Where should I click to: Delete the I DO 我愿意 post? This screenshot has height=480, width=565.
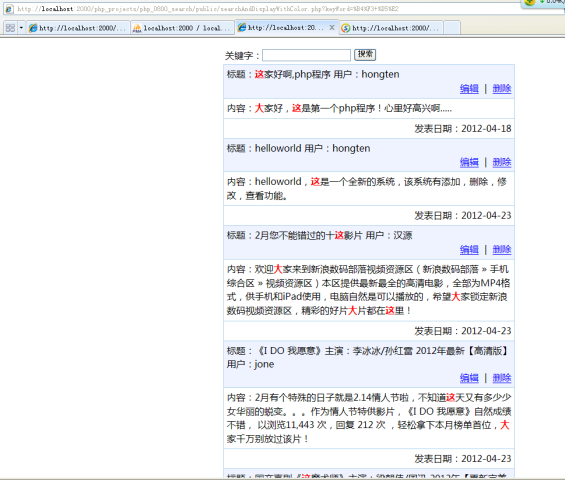(x=502, y=378)
